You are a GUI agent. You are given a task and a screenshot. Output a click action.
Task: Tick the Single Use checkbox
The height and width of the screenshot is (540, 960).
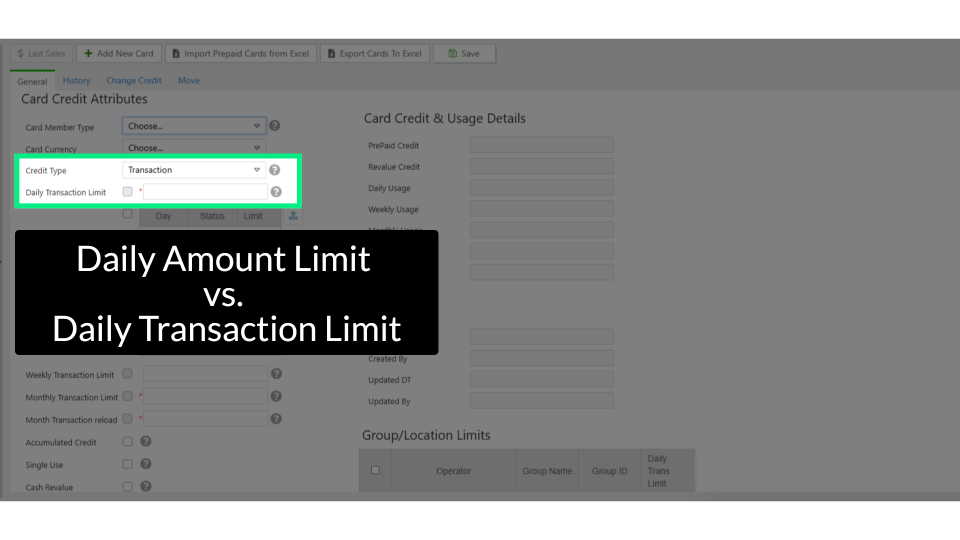coord(127,464)
